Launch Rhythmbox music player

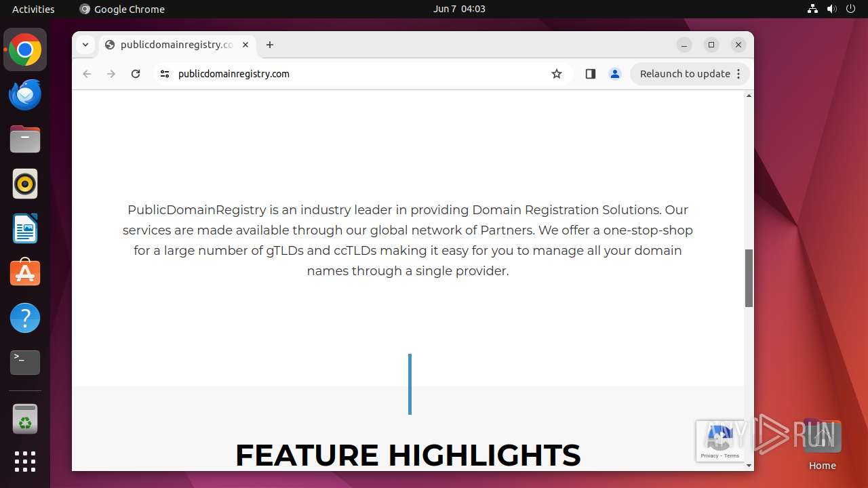pos(25,184)
